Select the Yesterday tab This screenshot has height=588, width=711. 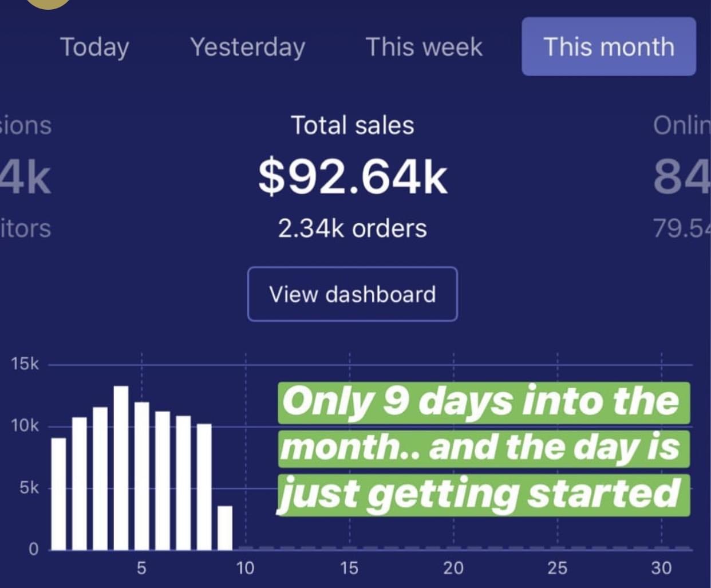[247, 47]
